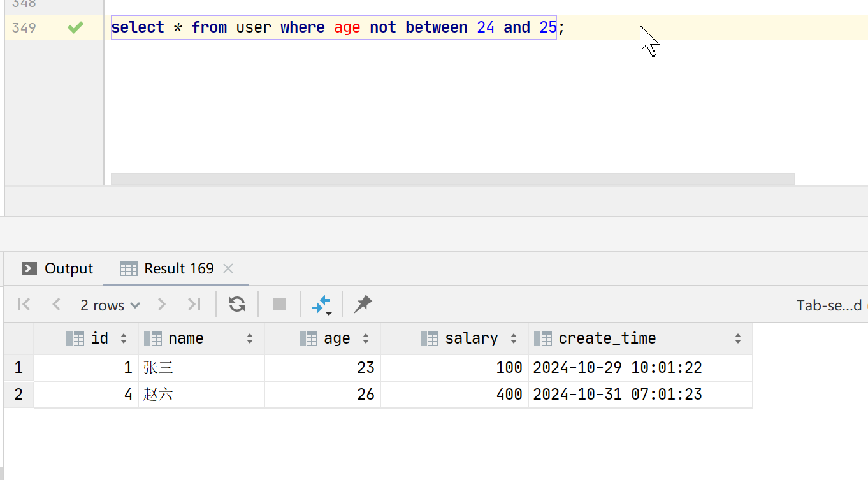Reload the result set
This screenshot has height=480, width=868.
coord(237,305)
